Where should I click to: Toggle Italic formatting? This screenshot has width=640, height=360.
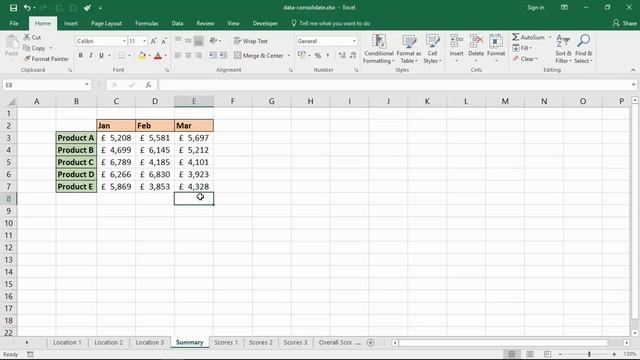pos(91,55)
